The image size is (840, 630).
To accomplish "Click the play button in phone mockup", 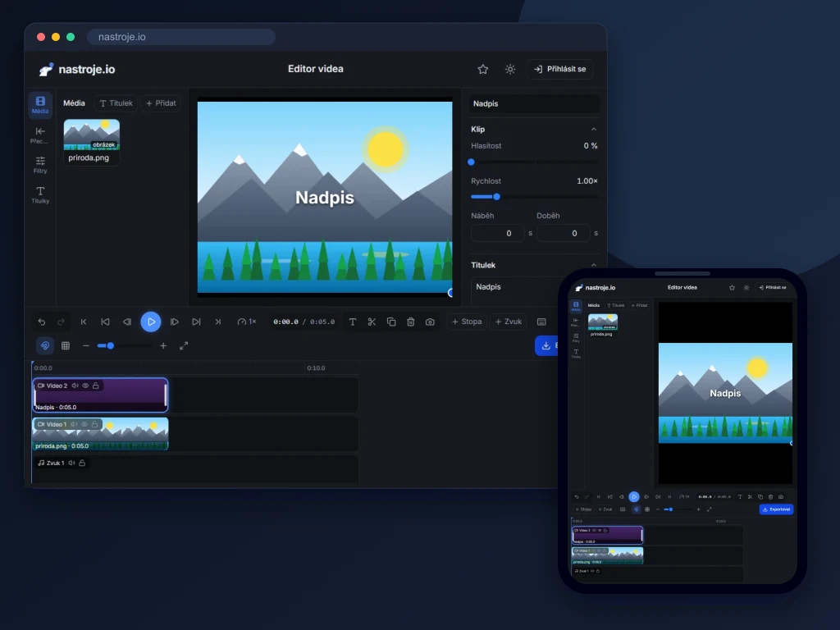I will [634, 496].
